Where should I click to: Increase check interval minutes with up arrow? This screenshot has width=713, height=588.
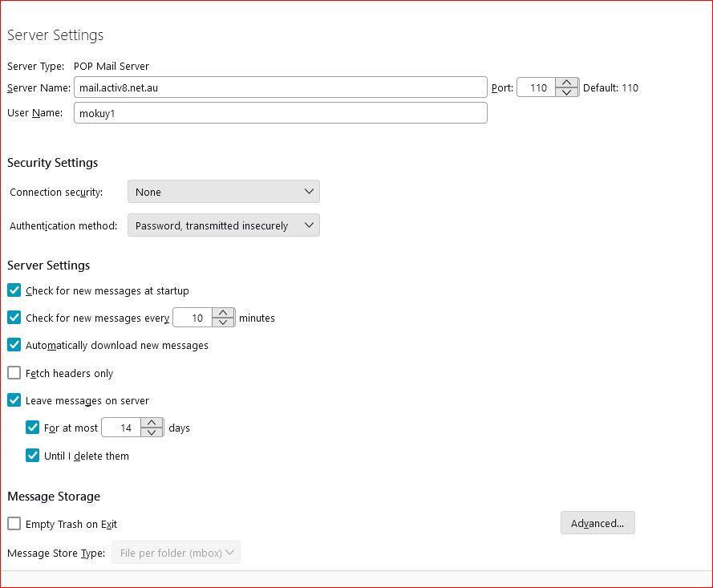pyautogui.click(x=223, y=313)
